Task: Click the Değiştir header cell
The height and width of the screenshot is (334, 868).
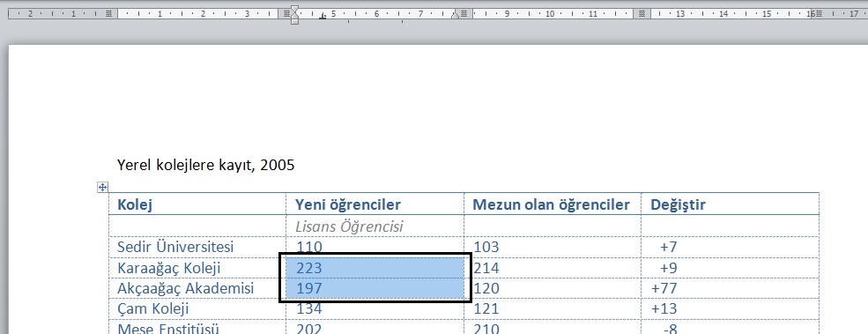Action: tap(731, 204)
